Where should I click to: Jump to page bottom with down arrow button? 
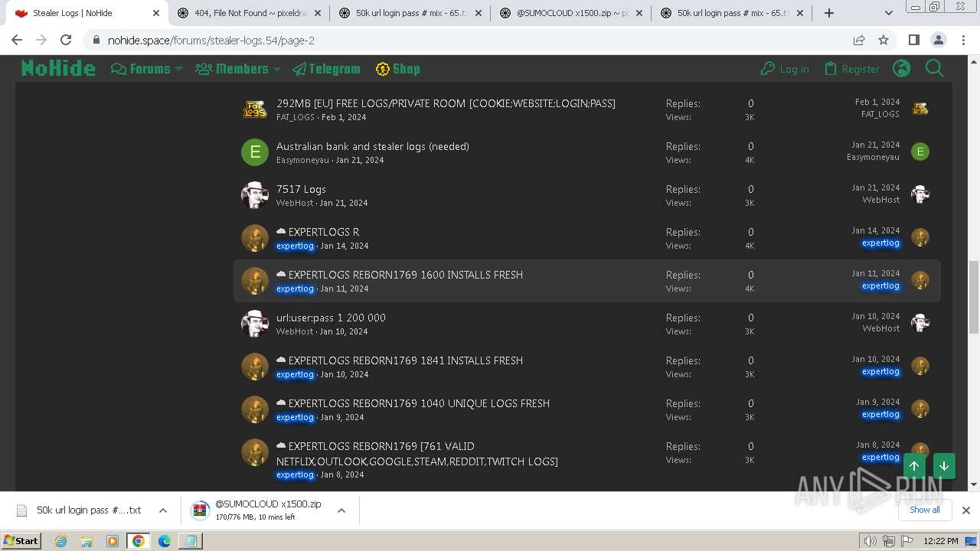[944, 465]
